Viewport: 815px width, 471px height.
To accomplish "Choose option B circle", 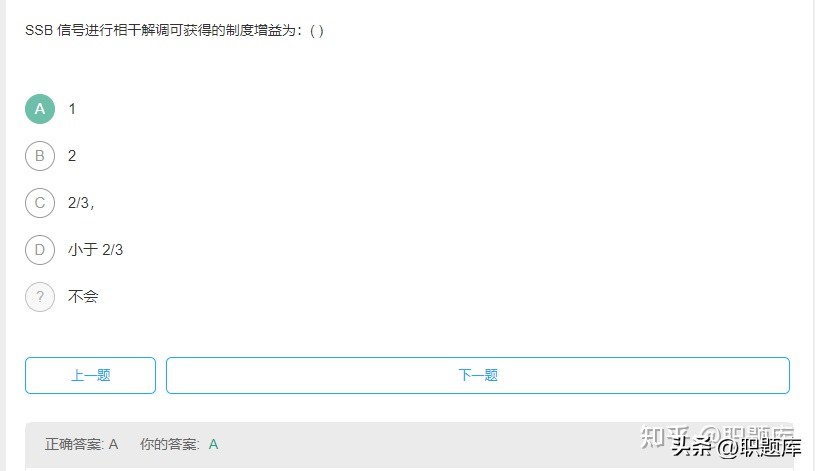I will 40,156.
